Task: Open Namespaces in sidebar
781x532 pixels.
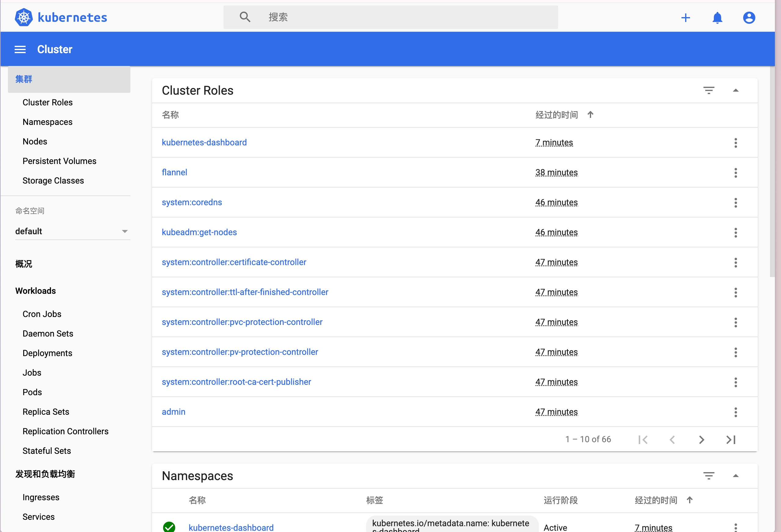Action: [47, 122]
